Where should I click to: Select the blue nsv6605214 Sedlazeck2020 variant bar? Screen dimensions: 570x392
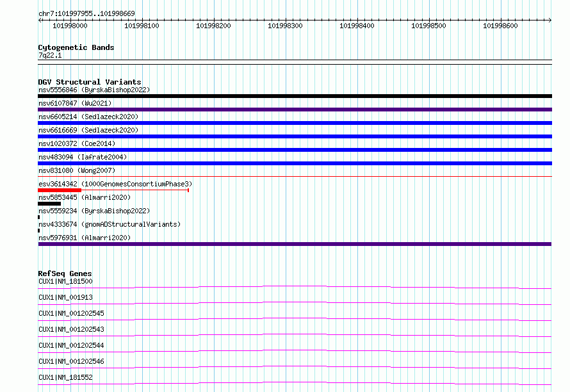(295, 123)
